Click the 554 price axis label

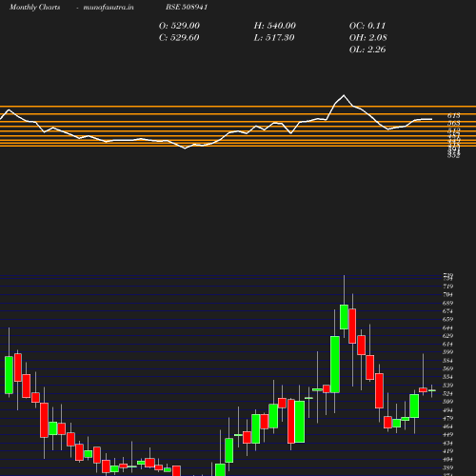pos(447,377)
